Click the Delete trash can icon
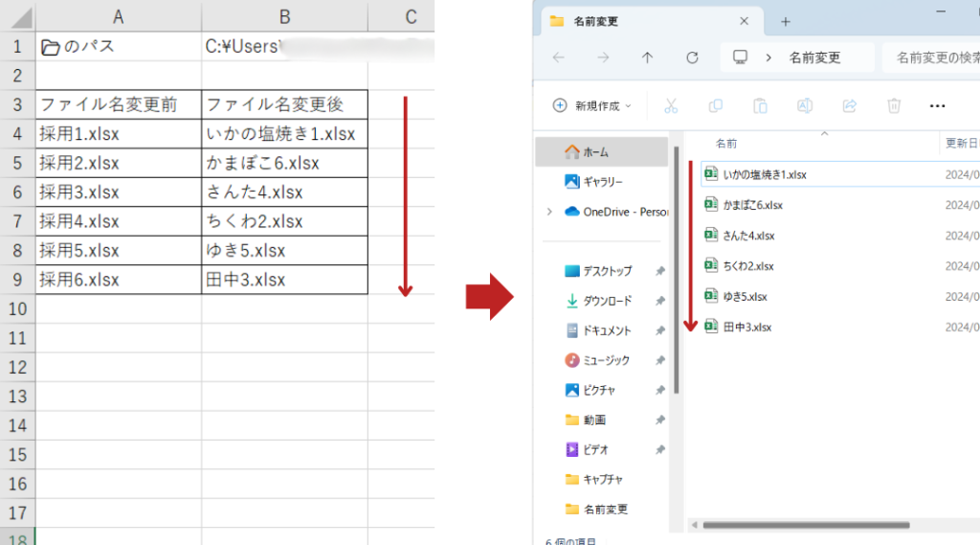Viewport: 980px width, 545px height. tap(894, 105)
